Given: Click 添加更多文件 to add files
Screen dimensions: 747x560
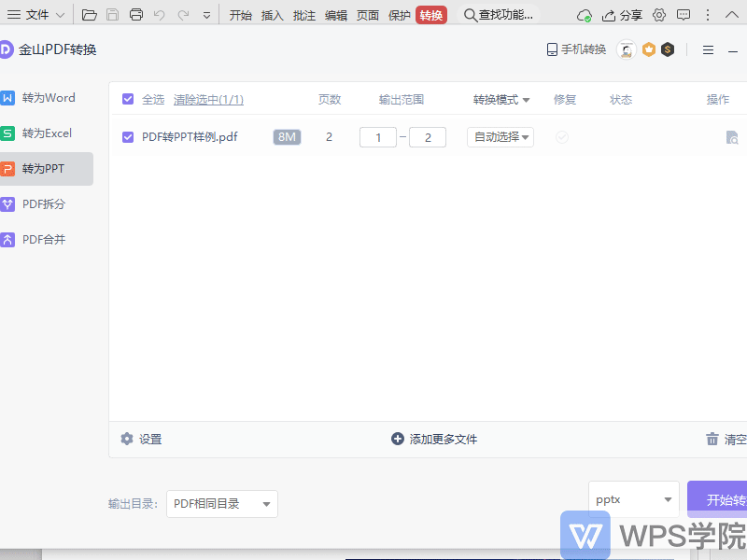Looking at the screenshot, I should tap(434, 439).
